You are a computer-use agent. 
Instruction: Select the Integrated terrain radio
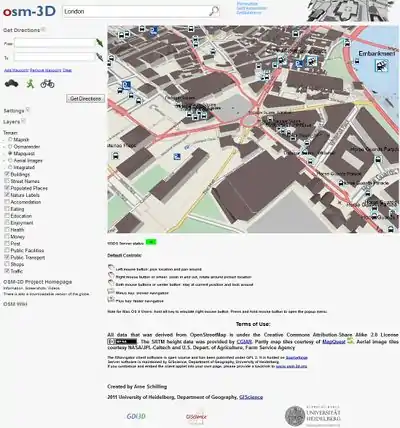point(10,167)
